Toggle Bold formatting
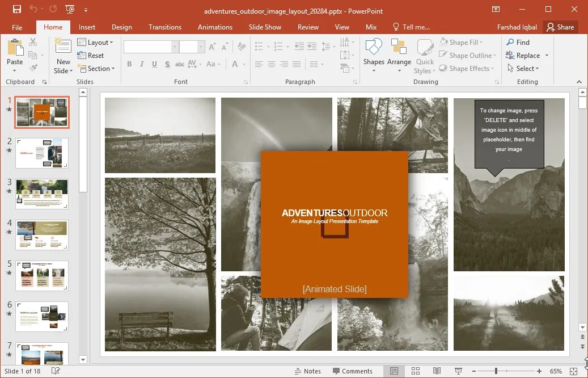Image resolution: width=588 pixels, height=378 pixels. tap(129, 64)
